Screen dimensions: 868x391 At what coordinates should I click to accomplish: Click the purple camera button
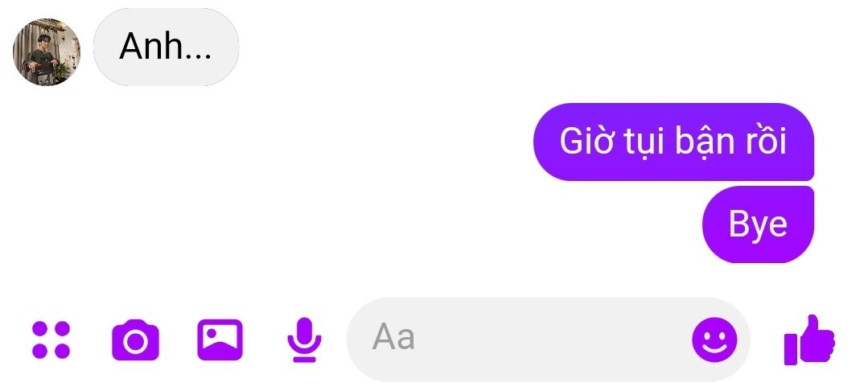[x=136, y=340]
